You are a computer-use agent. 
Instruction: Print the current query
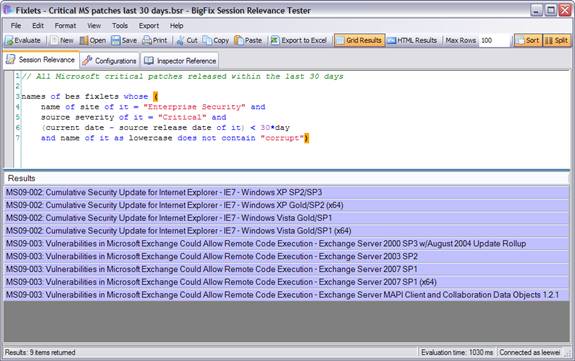[155, 40]
